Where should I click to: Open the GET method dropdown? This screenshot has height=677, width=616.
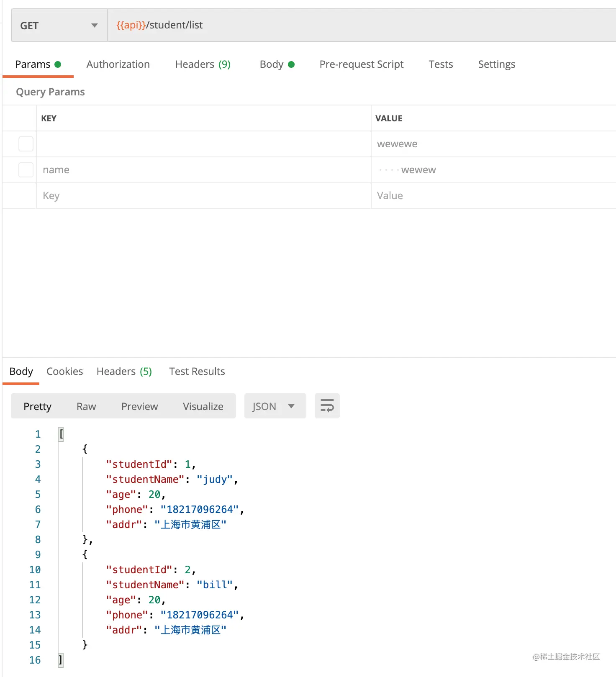[59, 26]
